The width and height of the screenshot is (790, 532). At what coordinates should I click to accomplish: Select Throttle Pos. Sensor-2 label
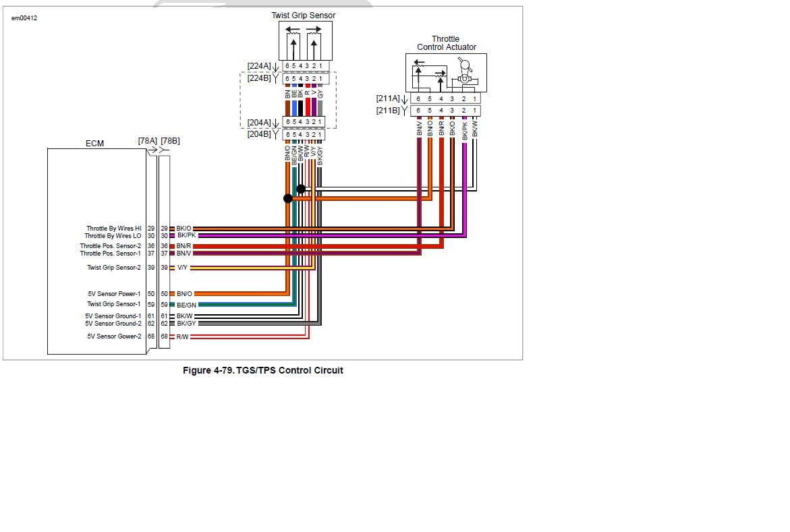(111, 246)
